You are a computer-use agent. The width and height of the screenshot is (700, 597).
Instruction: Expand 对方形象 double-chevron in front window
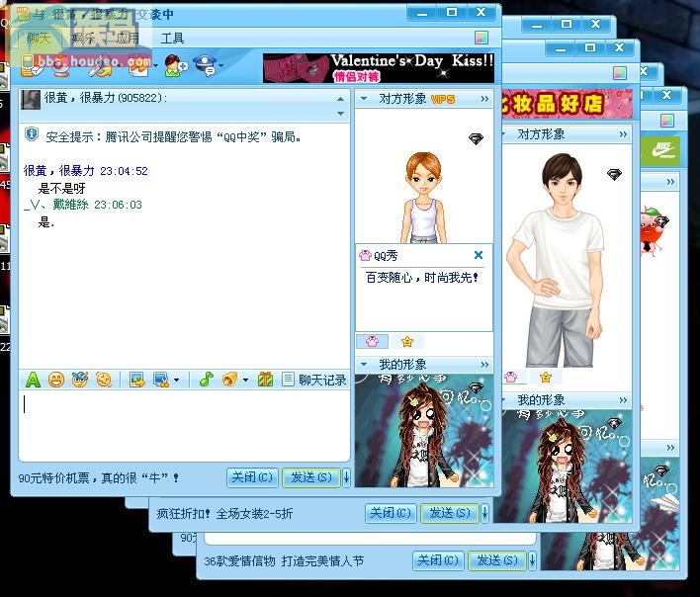click(x=484, y=99)
